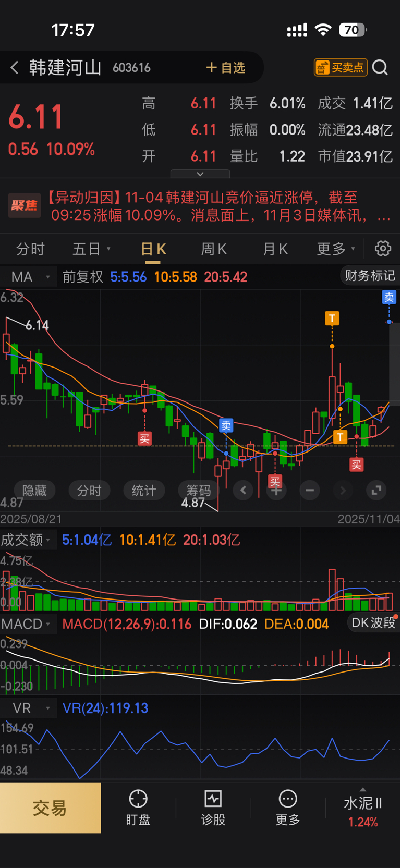Viewport: 401px width, 868px height.
Task: Open the MACD indicator dropdown
Action: click(28, 624)
